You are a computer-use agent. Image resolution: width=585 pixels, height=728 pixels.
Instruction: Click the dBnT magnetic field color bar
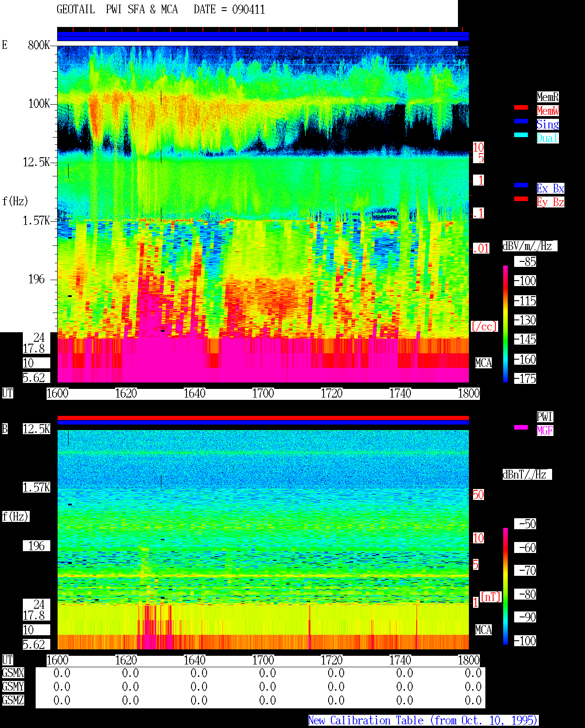click(x=505, y=586)
